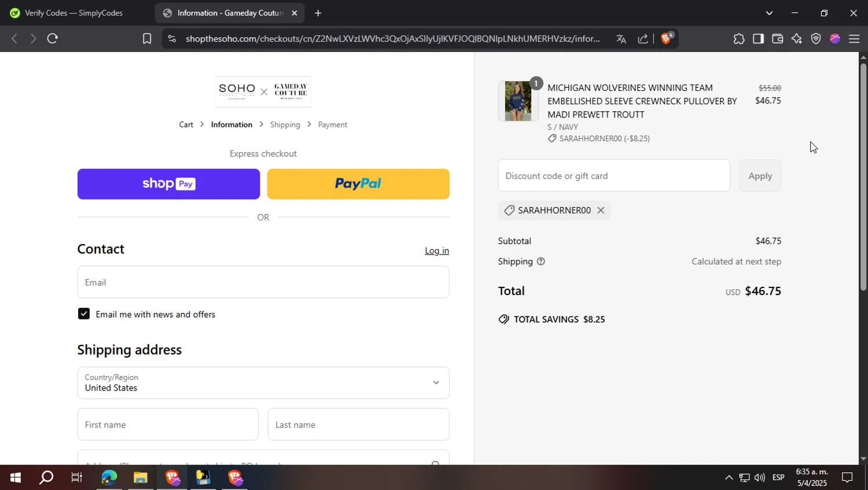Open a new browser tab
Screen dimensions: 868x490
tap(318, 13)
